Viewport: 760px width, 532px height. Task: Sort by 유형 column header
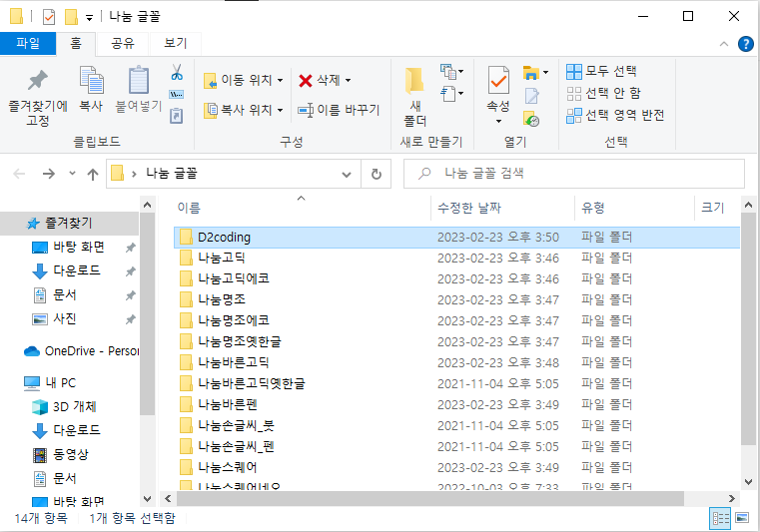point(634,208)
